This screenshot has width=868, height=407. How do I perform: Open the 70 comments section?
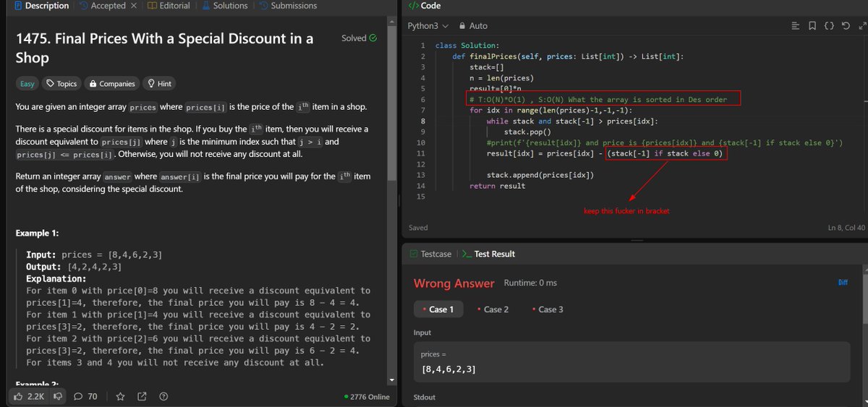86,396
